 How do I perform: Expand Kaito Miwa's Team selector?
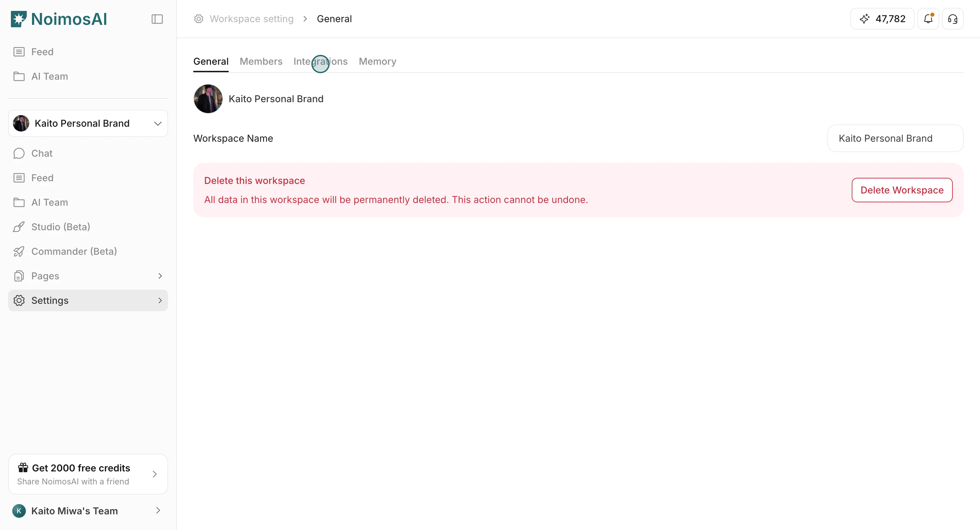pos(158,511)
